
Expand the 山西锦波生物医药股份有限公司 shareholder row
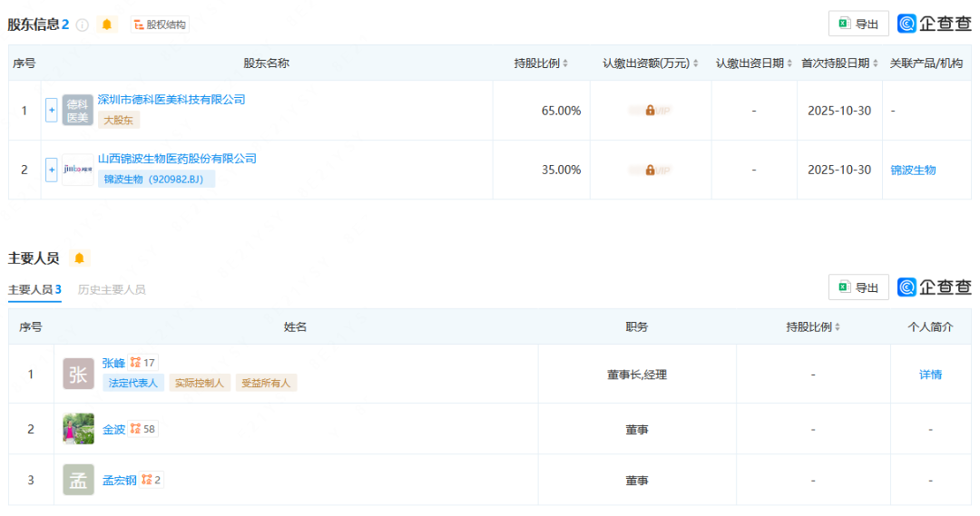(x=51, y=170)
